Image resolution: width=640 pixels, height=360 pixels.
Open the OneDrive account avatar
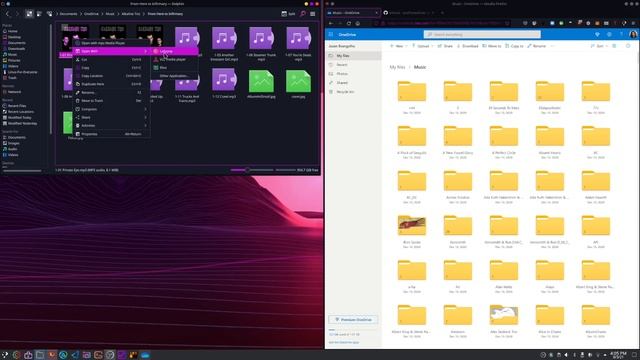click(633, 35)
